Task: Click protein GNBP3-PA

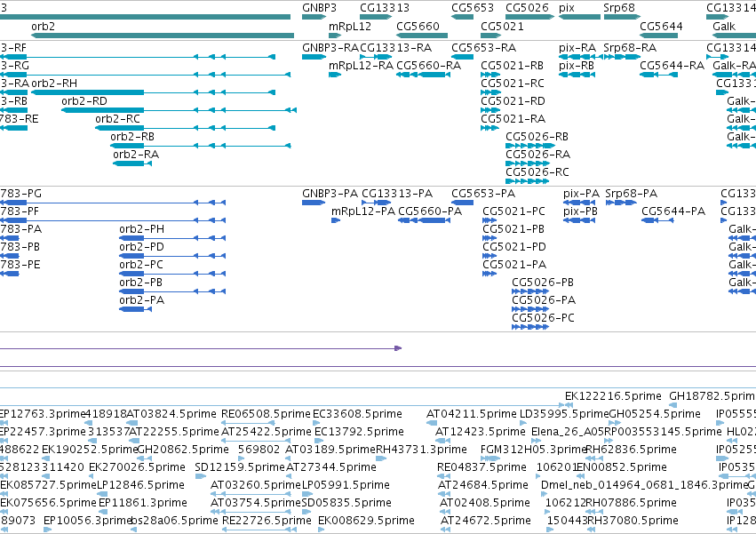Action: point(330,194)
